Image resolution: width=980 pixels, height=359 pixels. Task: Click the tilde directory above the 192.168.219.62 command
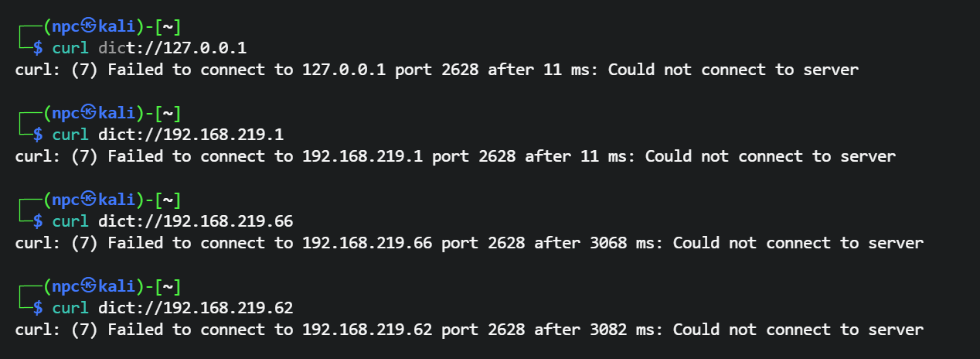coord(168,287)
